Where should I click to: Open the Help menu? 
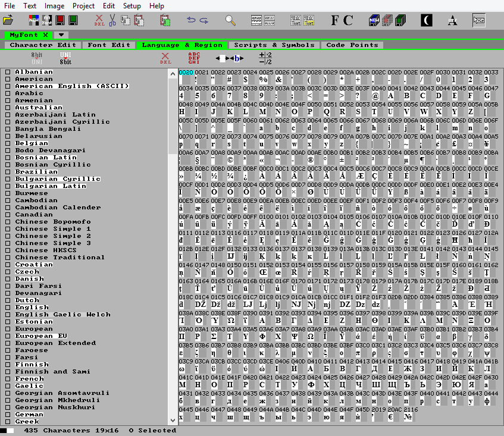point(156,6)
